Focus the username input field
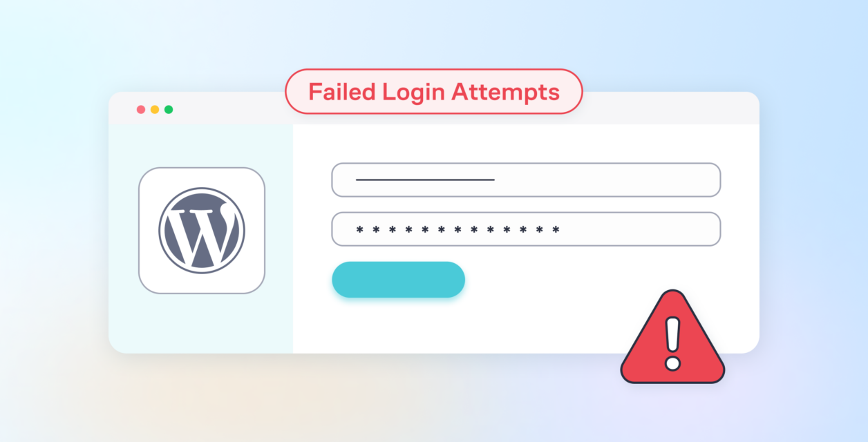Screen dimensions: 868x442 pos(526,180)
